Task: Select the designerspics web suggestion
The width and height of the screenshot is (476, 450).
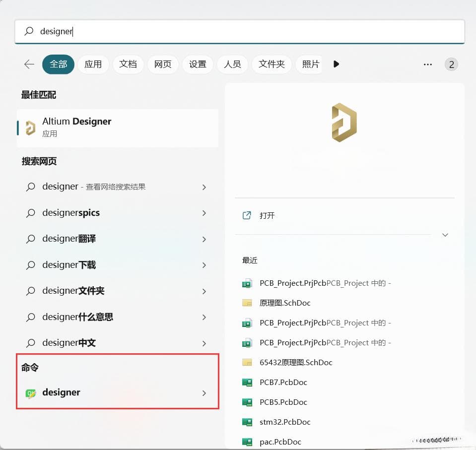Action: coord(118,213)
